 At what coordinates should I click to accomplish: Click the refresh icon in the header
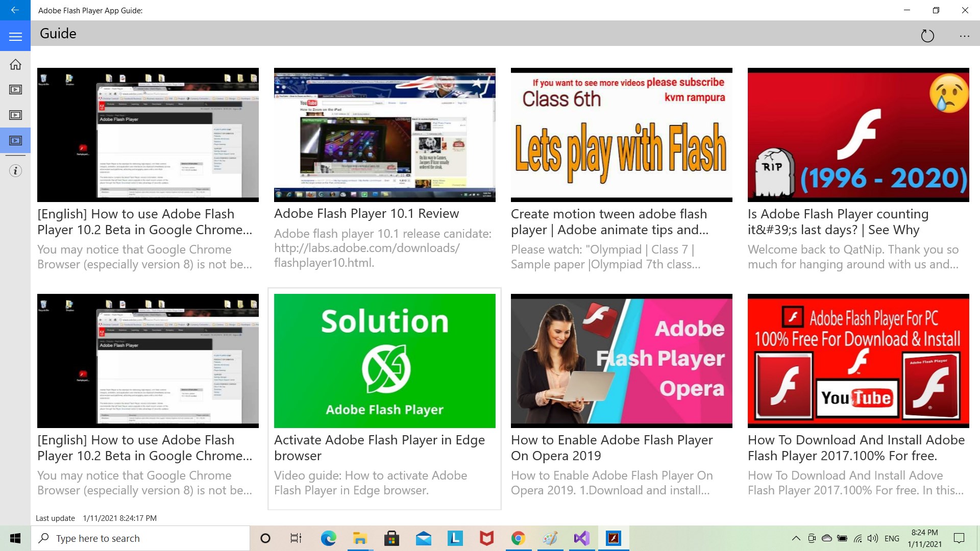tap(927, 36)
